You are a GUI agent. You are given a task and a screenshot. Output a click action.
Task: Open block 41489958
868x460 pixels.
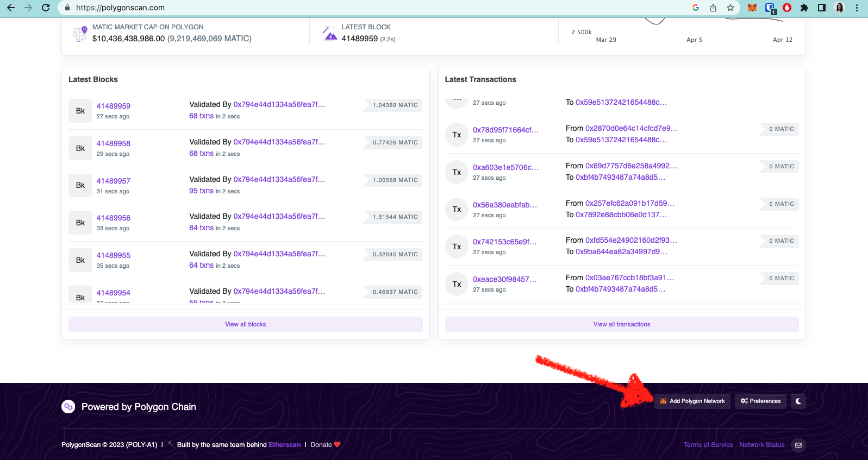[114, 143]
